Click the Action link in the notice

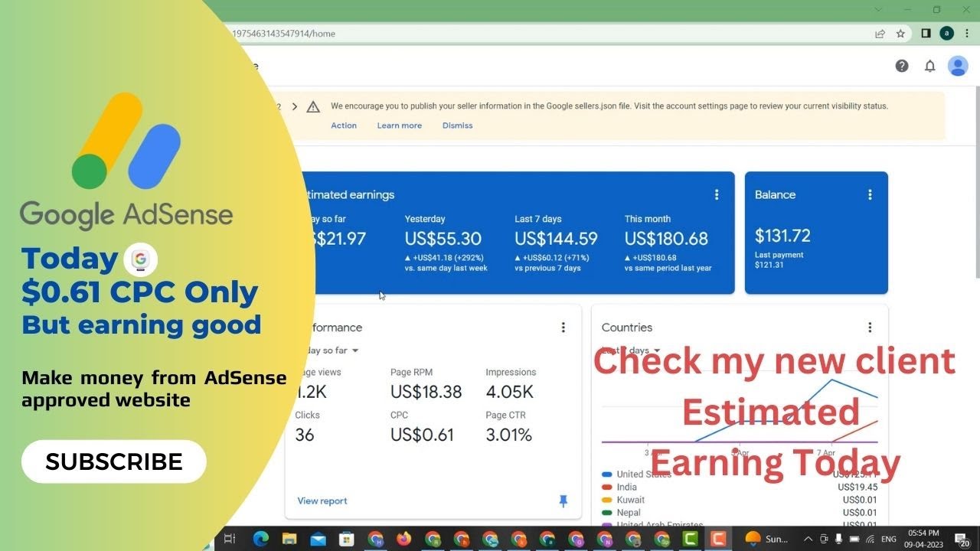tap(344, 126)
